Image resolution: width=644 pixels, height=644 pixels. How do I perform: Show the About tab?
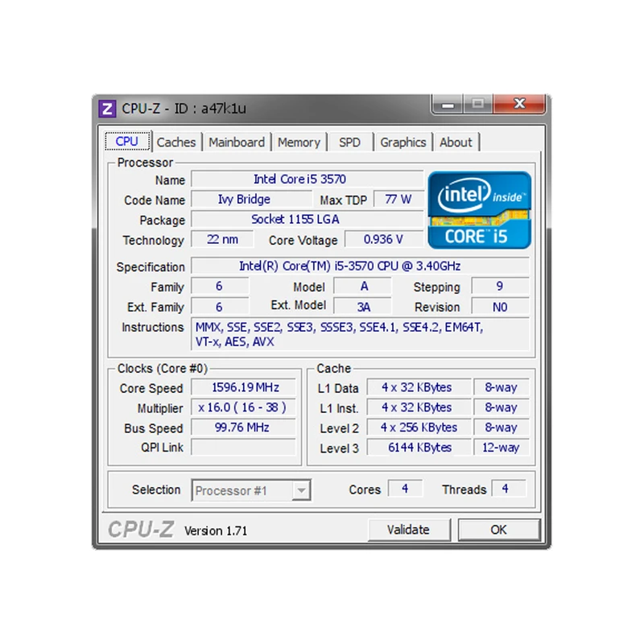[x=456, y=142]
